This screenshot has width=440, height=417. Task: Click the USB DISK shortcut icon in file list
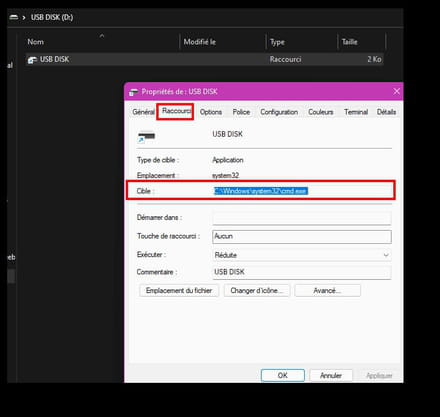32,60
